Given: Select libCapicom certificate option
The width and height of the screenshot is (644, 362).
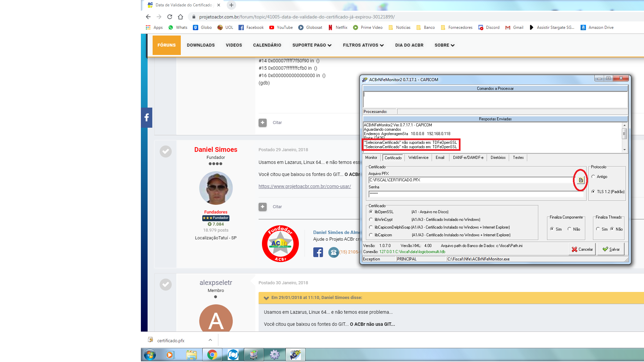Looking at the screenshot, I should (x=371, y=235).
